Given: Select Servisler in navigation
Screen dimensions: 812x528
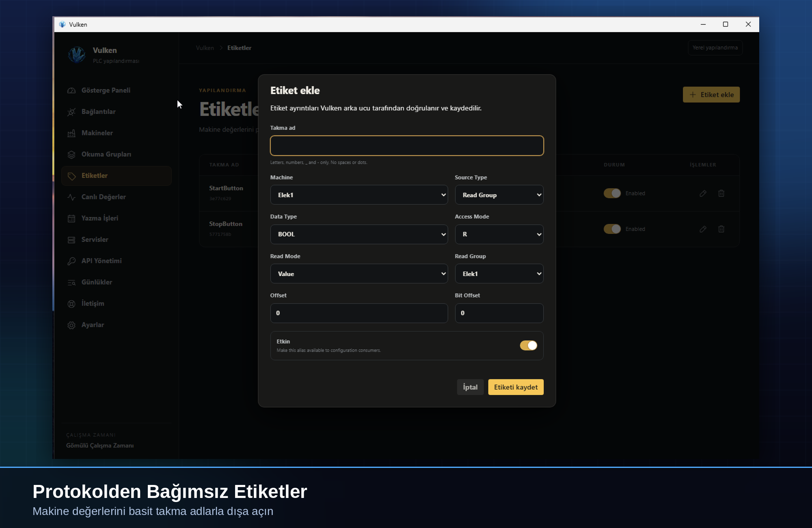Looking at the screenshot, I should pos(117,240).
